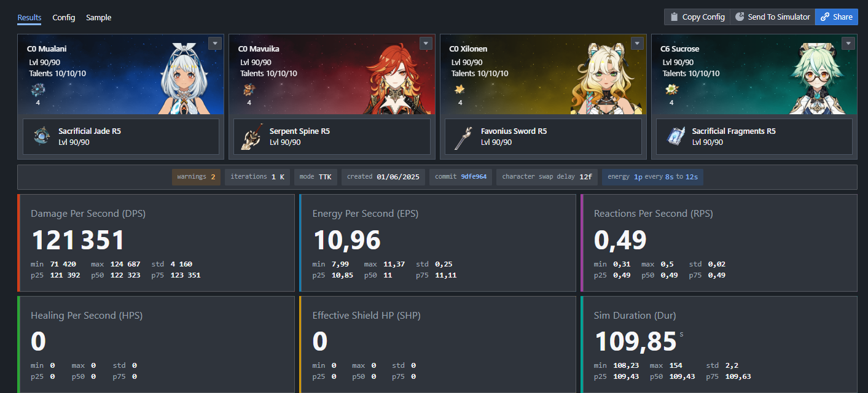Image resolution: width=868 pixels, height=393 pixels.
Task: Click the Healing Per Second (HPS) card
Action: (156, 344)
